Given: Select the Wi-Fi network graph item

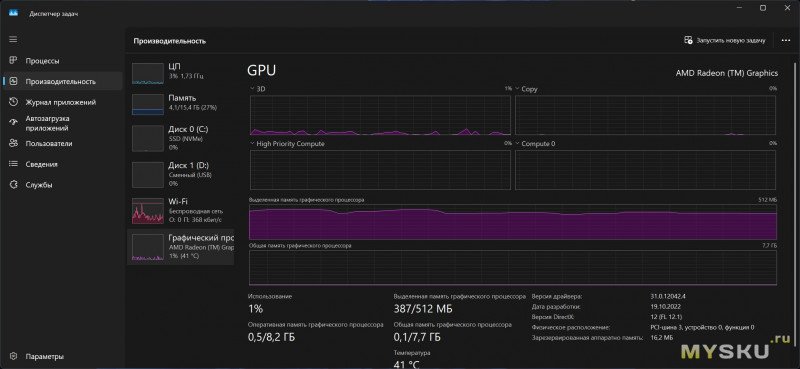Looking at the screenshot, I should pyautogui.click(x=181, y=210).
